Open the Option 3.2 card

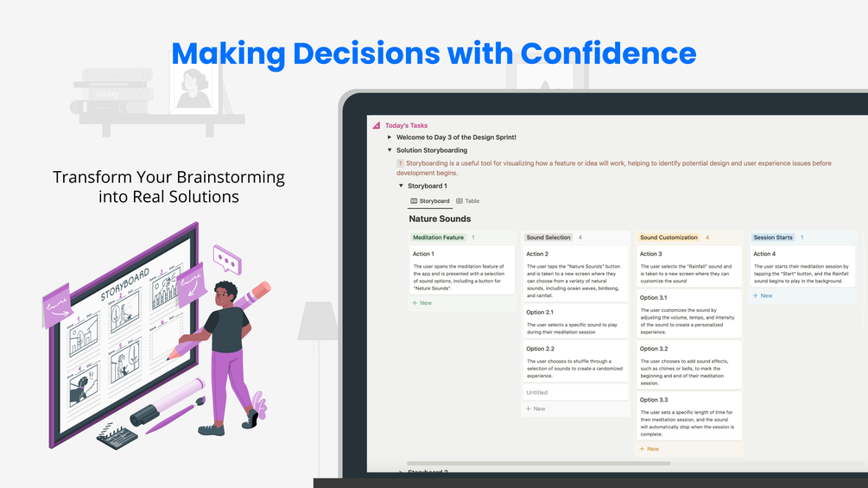(x=688, y=365)
